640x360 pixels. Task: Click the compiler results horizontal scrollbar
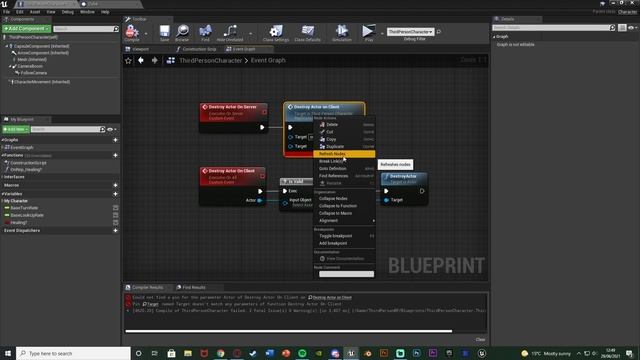(289, 331)
